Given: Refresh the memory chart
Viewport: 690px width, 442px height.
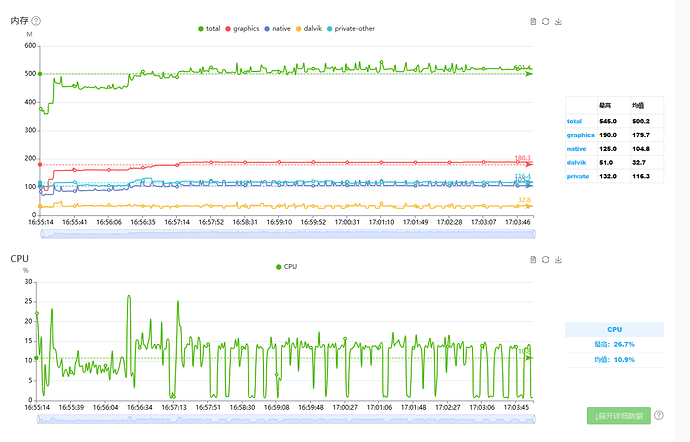Looking at the screenshot, I should tap(546, 22).
